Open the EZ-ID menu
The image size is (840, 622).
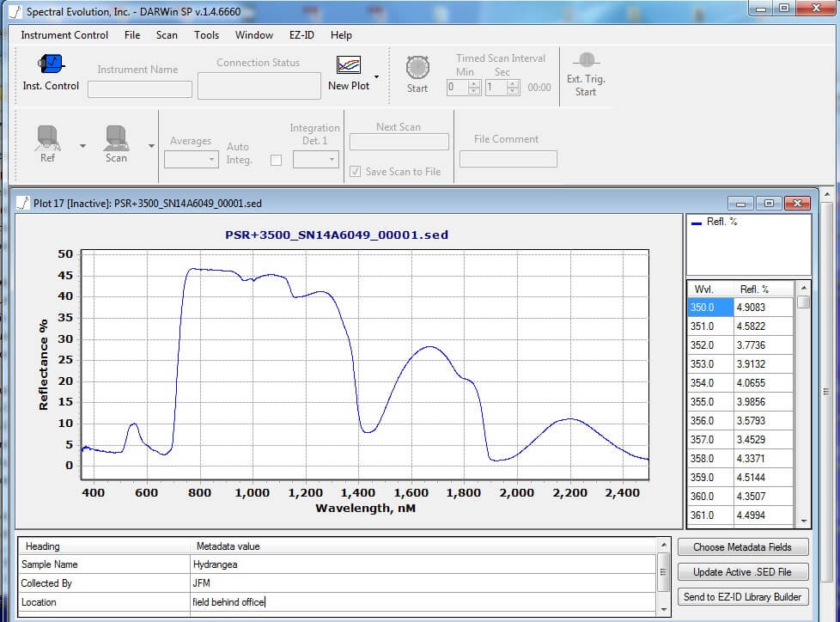pyautogui.click(x=301, y=35)
